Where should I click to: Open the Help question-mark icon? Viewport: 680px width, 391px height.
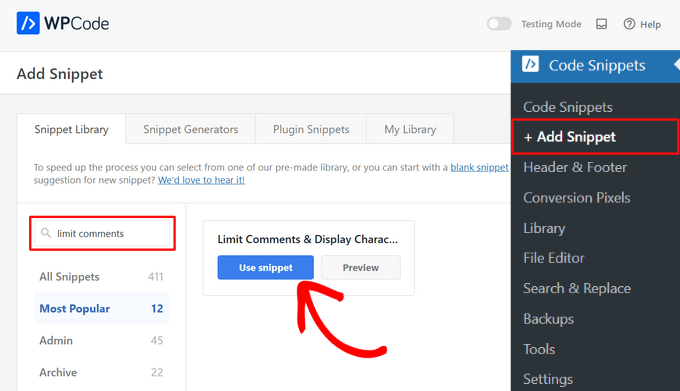point(629,24)
